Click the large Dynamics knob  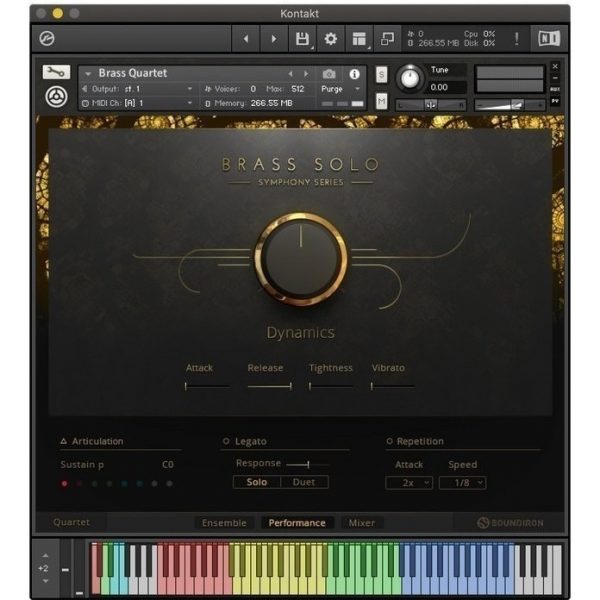point(301,259)
